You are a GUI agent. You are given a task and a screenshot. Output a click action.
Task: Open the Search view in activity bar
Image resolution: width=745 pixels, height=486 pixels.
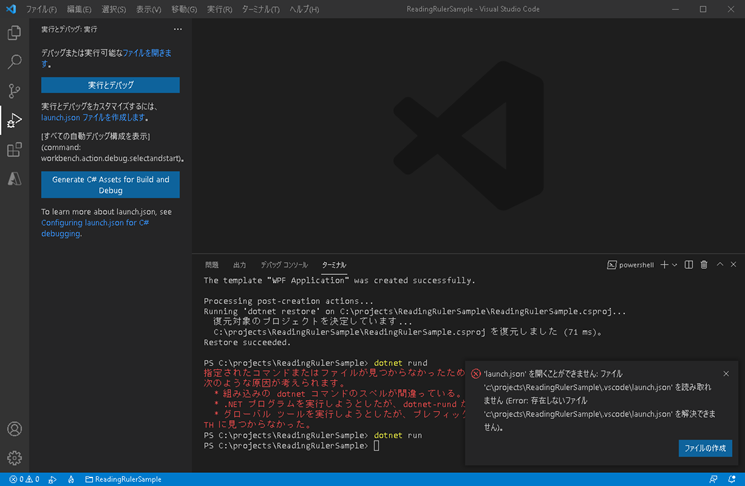[x=14, y=61]
